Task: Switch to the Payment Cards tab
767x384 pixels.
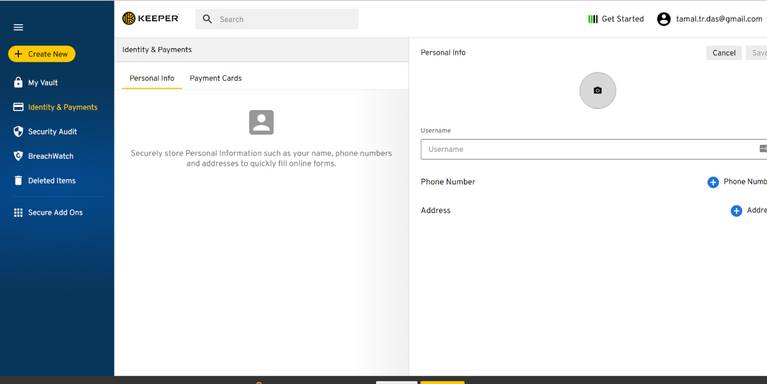Action: 216,78
